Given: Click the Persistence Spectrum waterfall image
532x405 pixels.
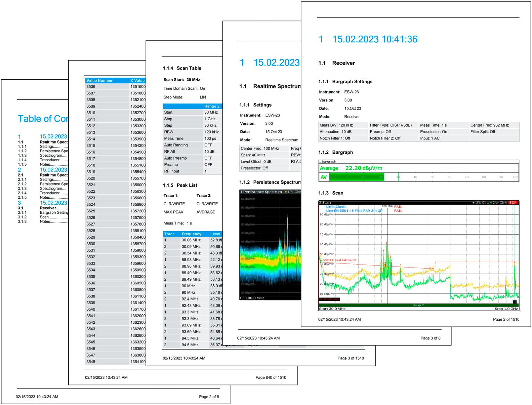Looking at the screenshot, I should click(270, 245).
